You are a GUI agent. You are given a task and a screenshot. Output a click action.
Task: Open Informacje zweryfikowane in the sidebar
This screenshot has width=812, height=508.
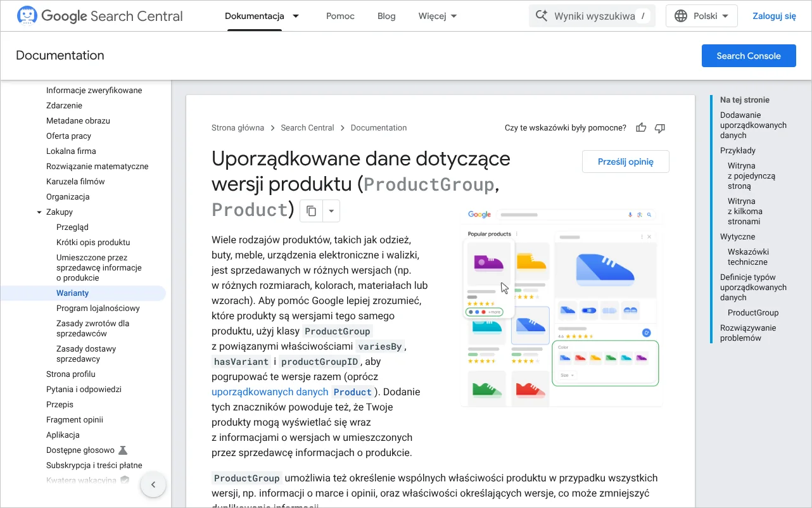[94, 91]
